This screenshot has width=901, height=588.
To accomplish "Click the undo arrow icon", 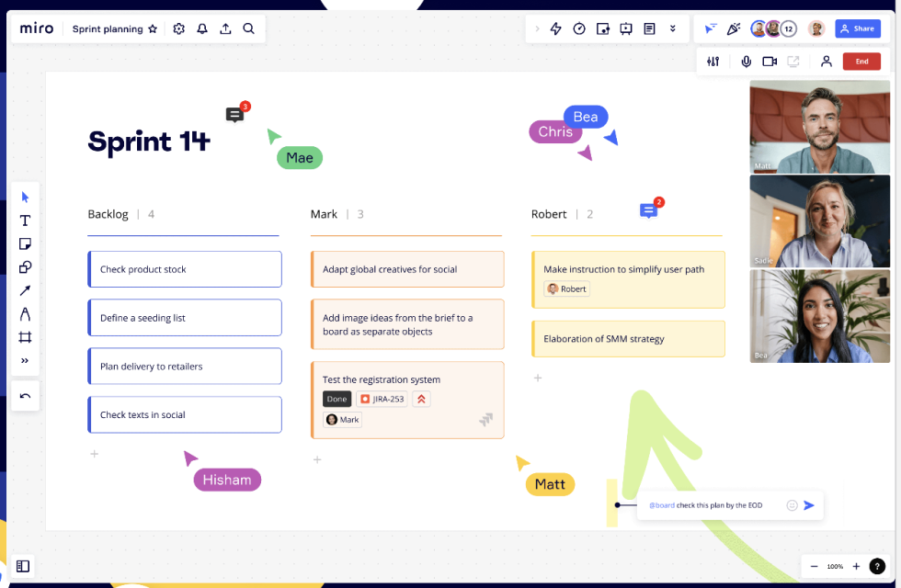I will 25,396.
